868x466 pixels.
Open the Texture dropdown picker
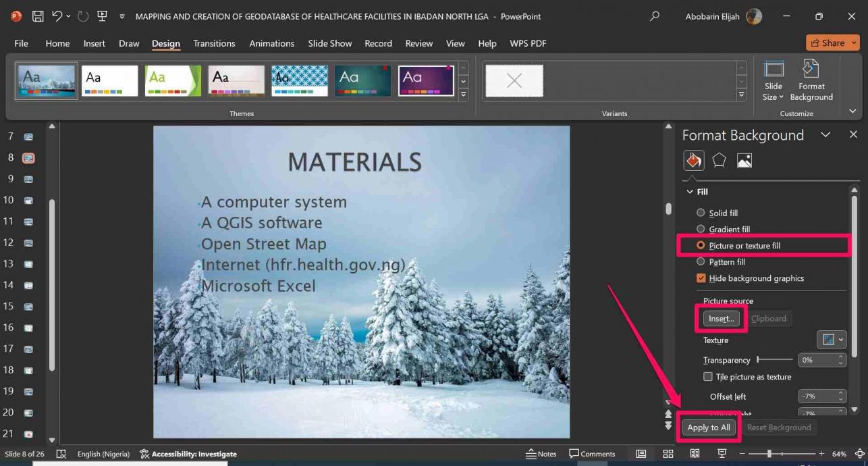(x=831, y=340)
